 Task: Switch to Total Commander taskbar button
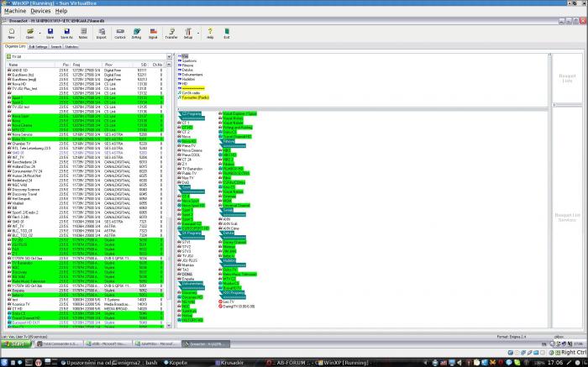pos(60,343)
